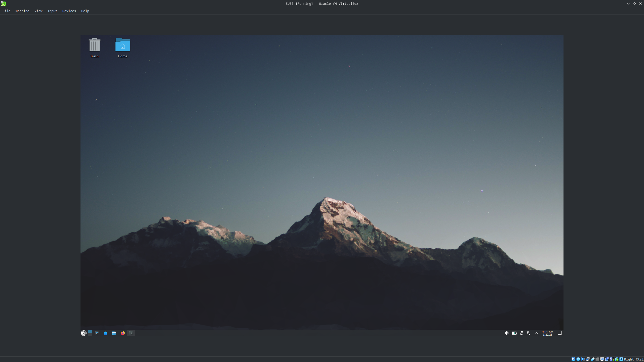This screenshot has height=362, width=644.
Task: Open the Machine menu
Action: point(22,11)
